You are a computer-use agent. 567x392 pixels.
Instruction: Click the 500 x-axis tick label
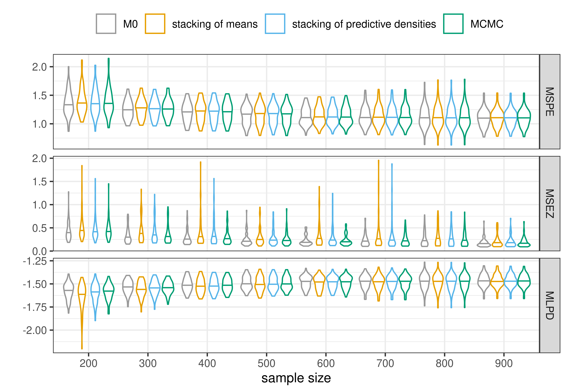click(266, 364)
